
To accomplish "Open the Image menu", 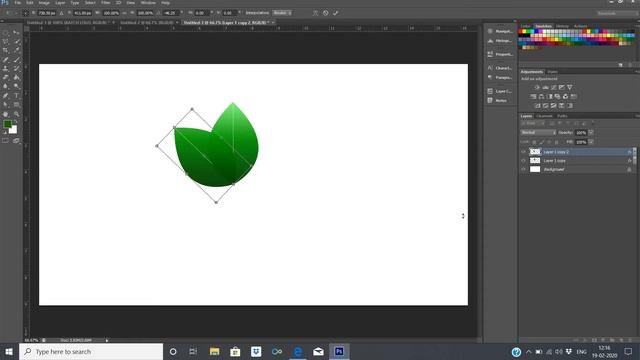I will tap(44, 2).
